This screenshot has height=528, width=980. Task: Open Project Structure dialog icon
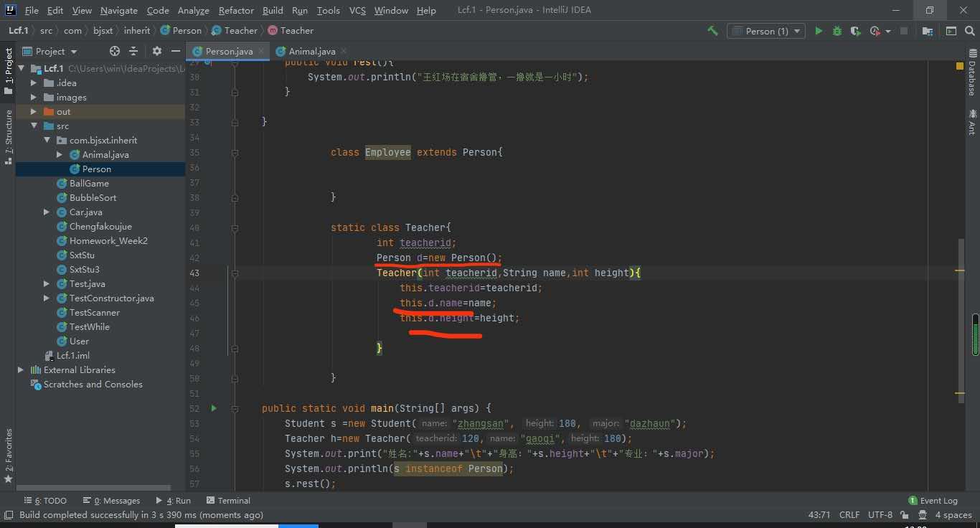click(928, 31)
